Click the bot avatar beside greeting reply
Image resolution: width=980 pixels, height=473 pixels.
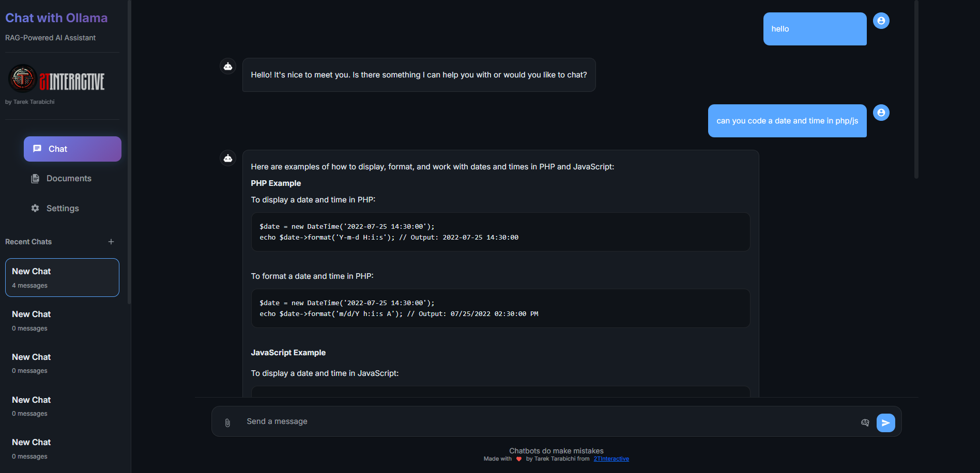(x=228, y=67)
